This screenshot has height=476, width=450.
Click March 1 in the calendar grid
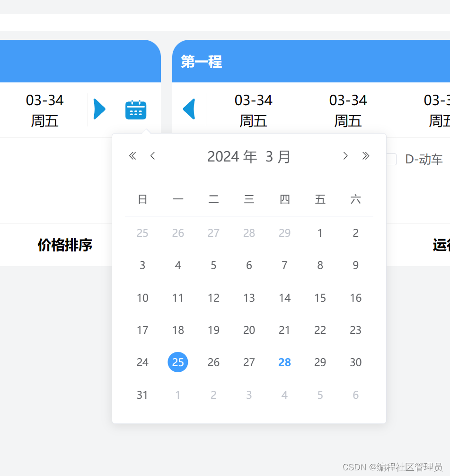coord(320,233)
